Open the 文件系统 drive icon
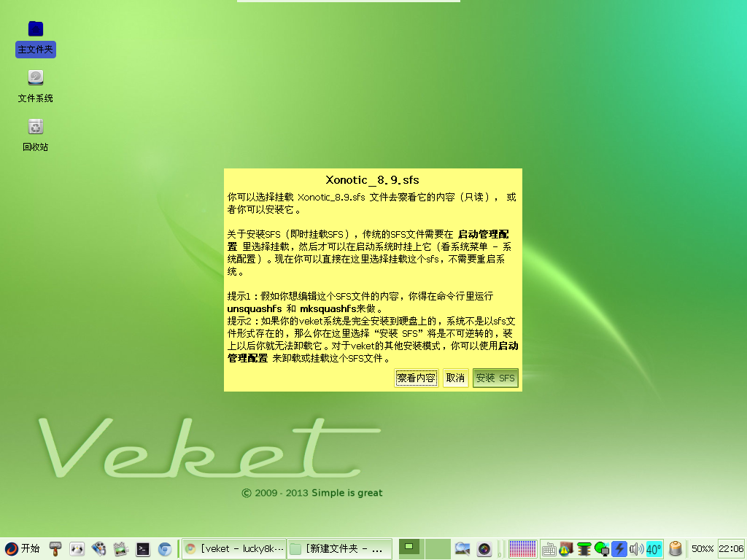747x560 pixels. coord(36,87)
